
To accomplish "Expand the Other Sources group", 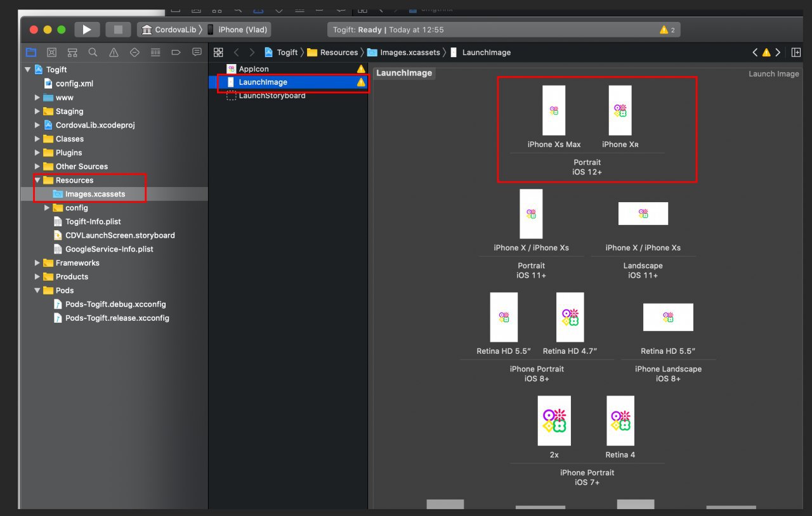I will (37, 167).
